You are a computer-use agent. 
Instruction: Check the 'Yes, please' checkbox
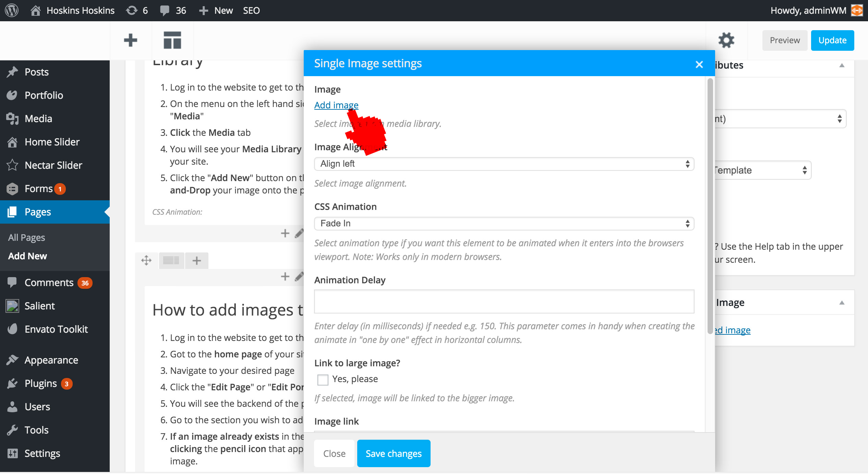click(323, 380)
